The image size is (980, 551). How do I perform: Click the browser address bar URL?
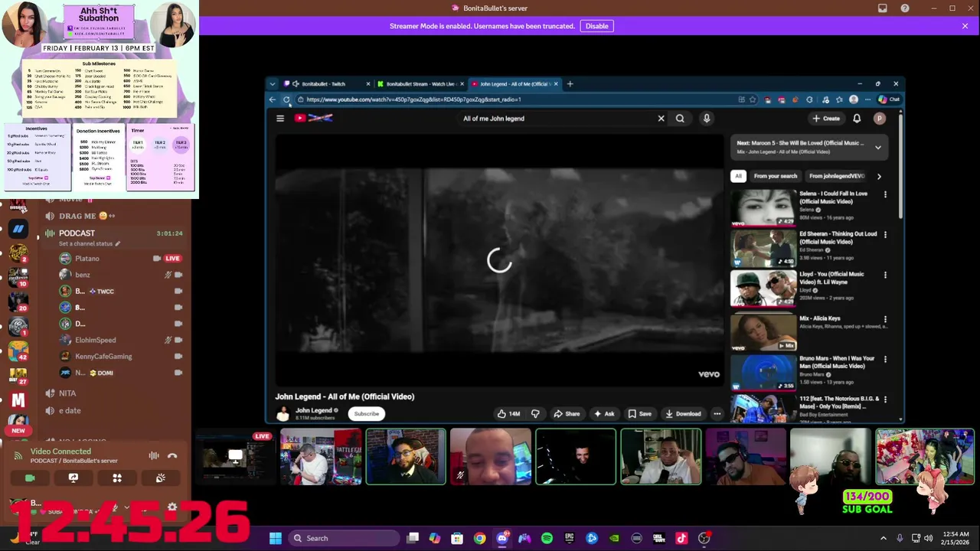(413, 99)
